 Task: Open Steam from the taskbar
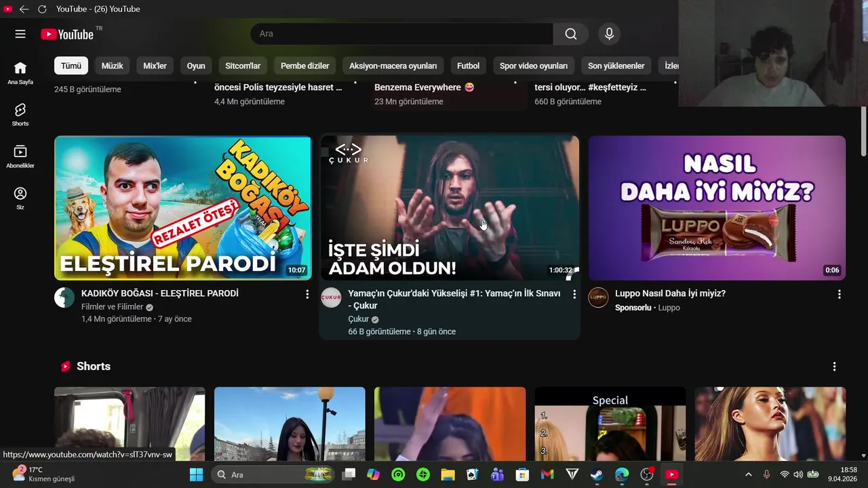[x=597, y=474]
